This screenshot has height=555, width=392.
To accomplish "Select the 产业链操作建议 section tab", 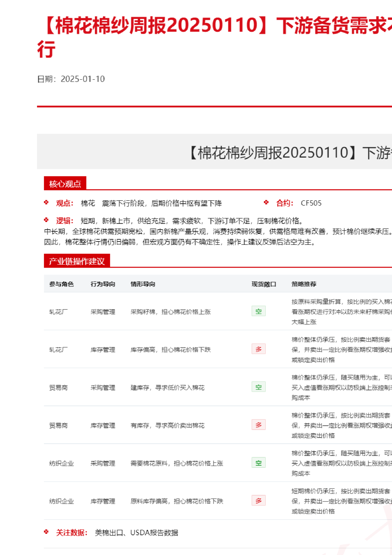I will [77, 261].
